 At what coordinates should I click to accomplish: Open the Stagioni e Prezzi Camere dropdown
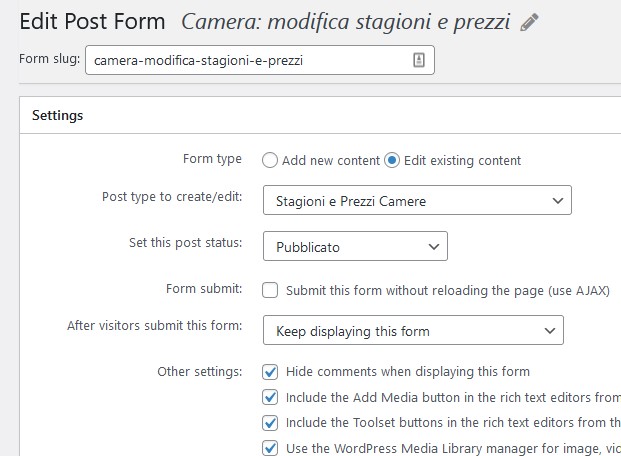417,200
